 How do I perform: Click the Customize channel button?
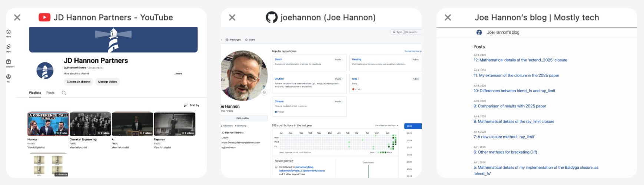pos(79,82)
